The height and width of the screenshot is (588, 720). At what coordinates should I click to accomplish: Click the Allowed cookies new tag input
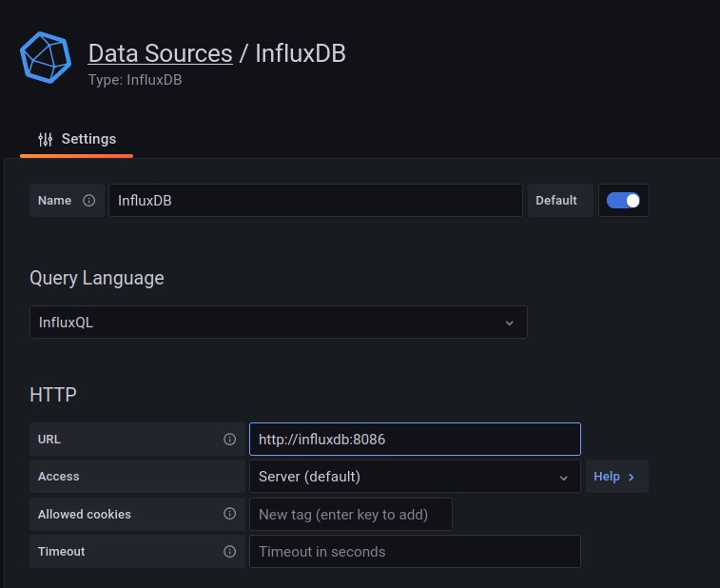tap(350, 515)
